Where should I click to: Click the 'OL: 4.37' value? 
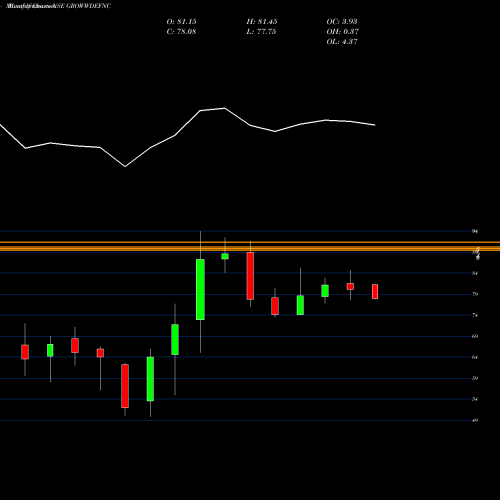[342, 42]
